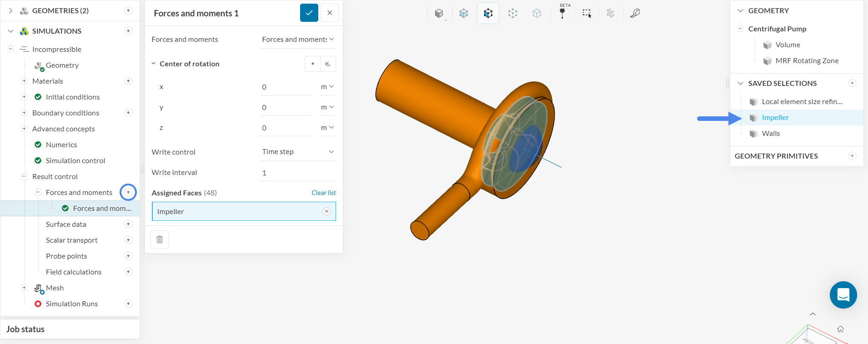The height and width of the screenshot is (344, 868).
Task: Toggle center of rotation point picker
Action: 312,64
